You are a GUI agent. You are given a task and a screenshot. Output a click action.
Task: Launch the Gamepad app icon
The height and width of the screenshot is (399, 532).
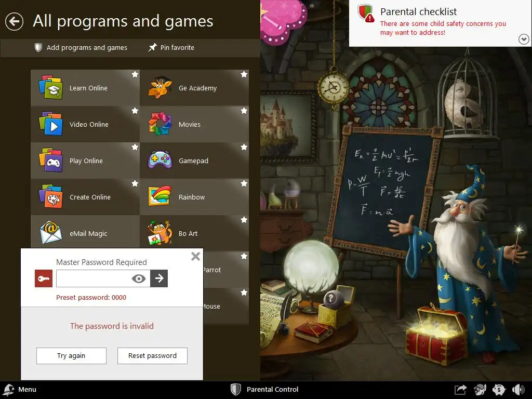tap(160, 160)
